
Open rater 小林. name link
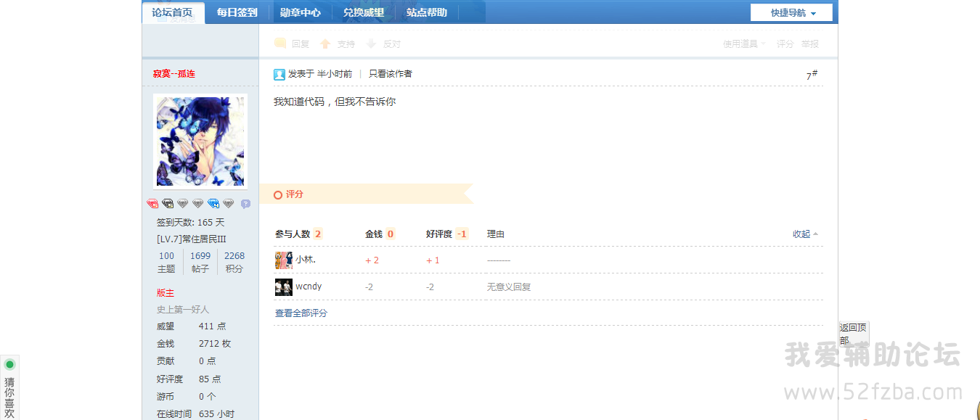pyautogui.click(x=306, y=260)
